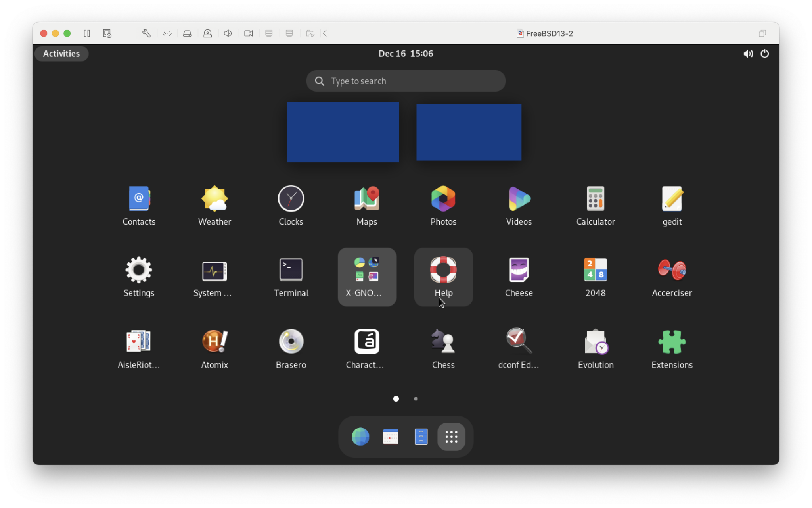This screenshot has height=508, width=812.
Task: Launch the Web browser from the dock
Action: click(360, 436)
